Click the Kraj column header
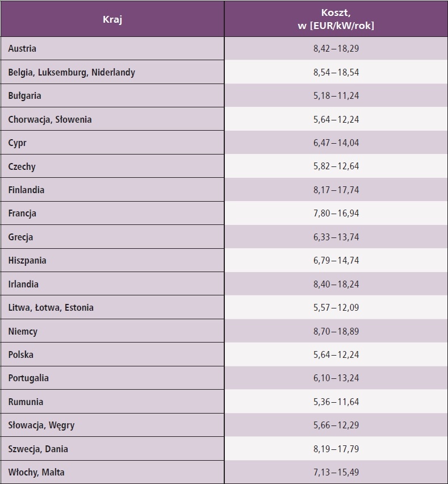 tap(112, 19)
